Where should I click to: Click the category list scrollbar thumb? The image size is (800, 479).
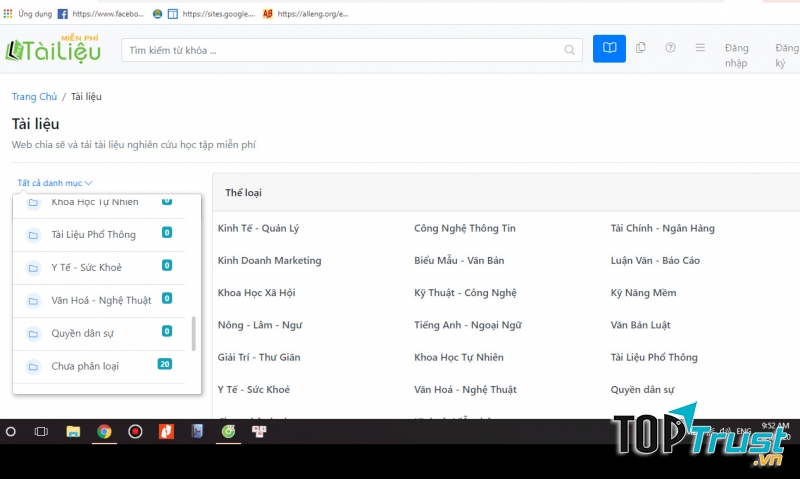(x=193, y=334)
